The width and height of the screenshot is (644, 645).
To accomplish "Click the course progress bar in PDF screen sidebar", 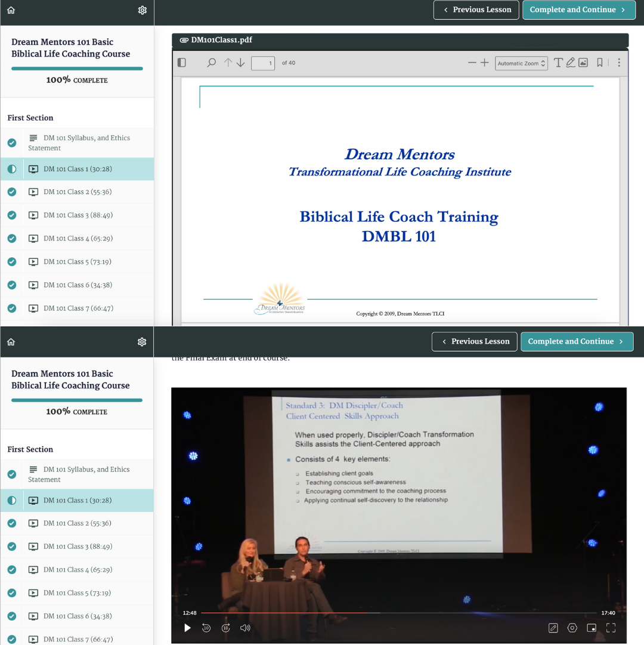I will tap(78, 69).
